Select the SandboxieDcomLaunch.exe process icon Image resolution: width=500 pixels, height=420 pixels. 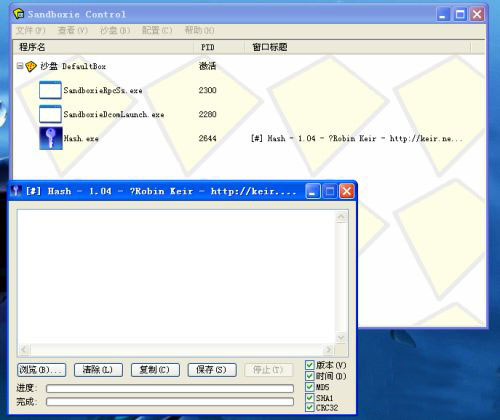(x=50, y=114)
